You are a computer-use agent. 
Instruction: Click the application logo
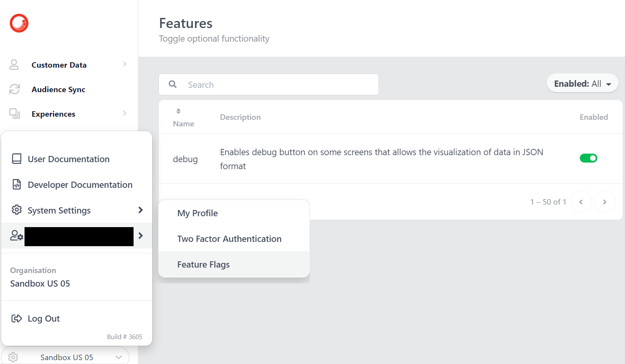[18, 23]
